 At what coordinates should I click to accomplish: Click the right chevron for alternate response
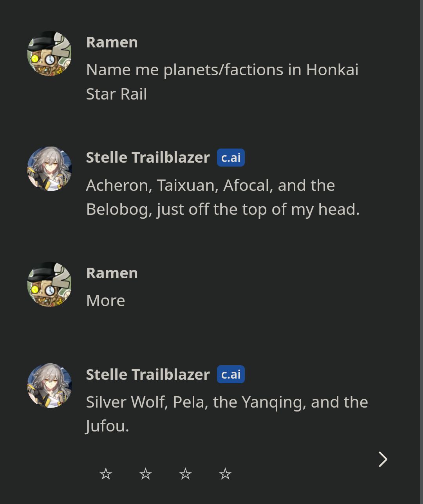coord(382,459)
